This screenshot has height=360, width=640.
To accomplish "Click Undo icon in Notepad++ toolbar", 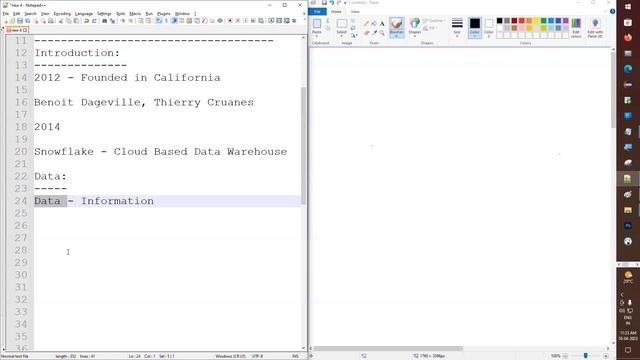I will (x=87, y=21).
